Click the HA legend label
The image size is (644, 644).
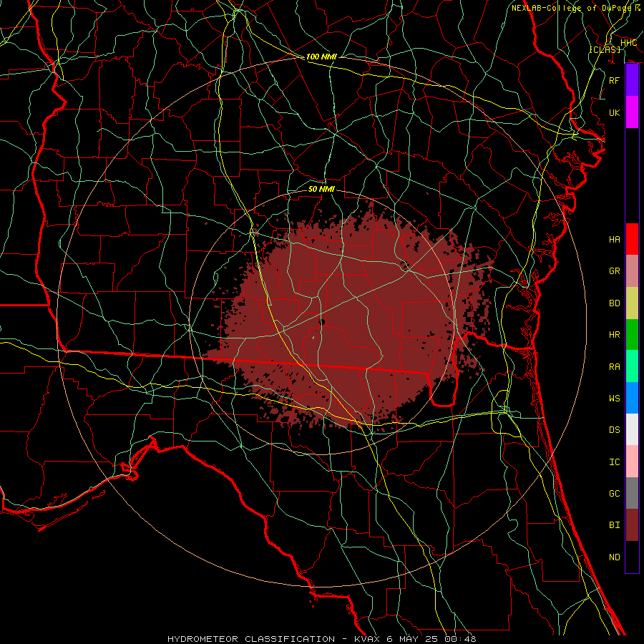(x=615, y=239)
